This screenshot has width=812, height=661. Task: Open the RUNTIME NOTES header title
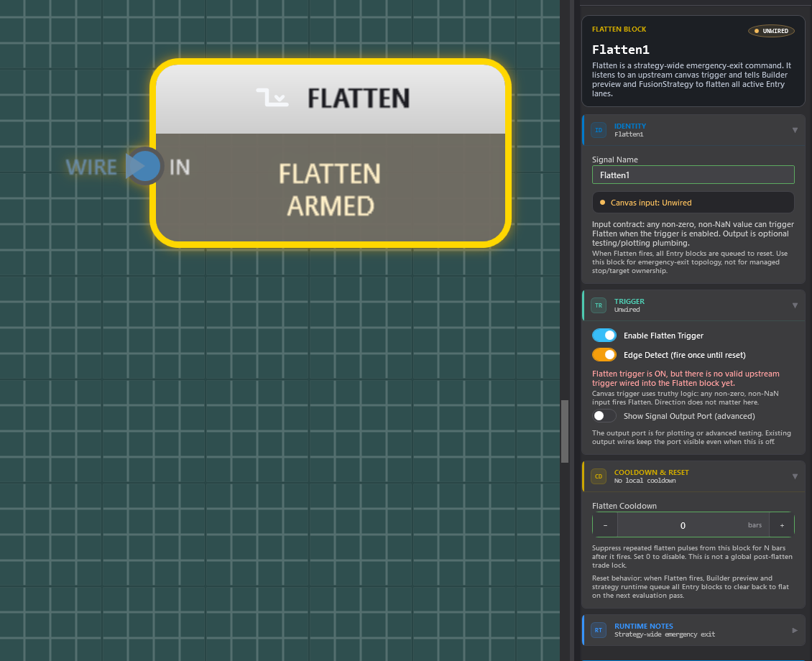(x=644, y=626)
